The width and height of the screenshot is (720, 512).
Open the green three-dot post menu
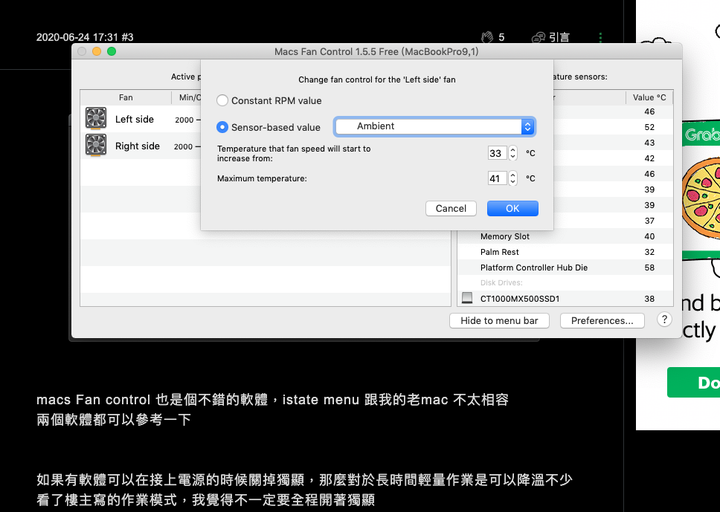click(601, 37)
